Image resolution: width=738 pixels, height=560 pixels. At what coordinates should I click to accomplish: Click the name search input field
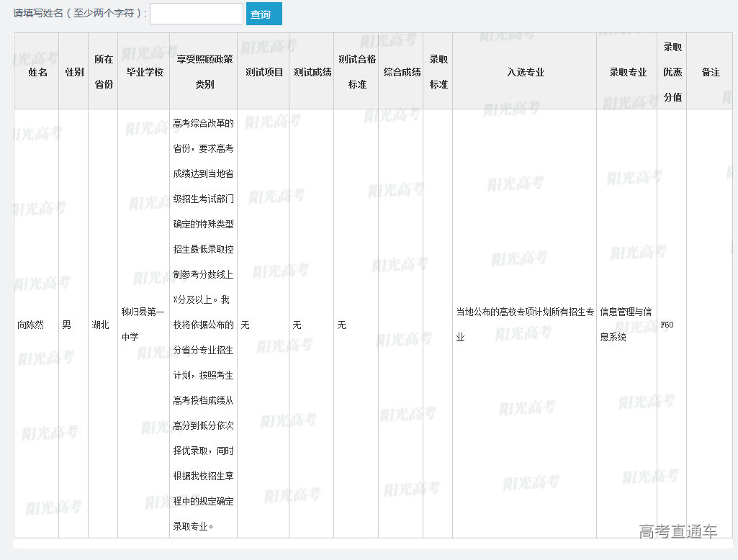click(196, 14)
